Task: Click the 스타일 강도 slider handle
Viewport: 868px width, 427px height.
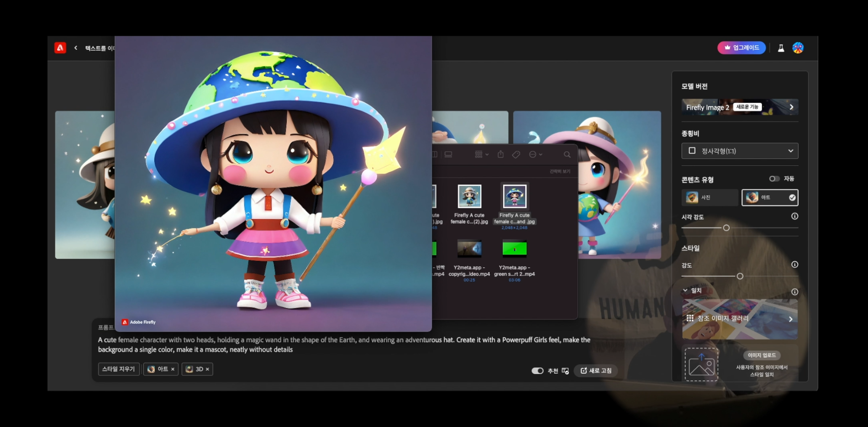Action: (x=740, y=276)
